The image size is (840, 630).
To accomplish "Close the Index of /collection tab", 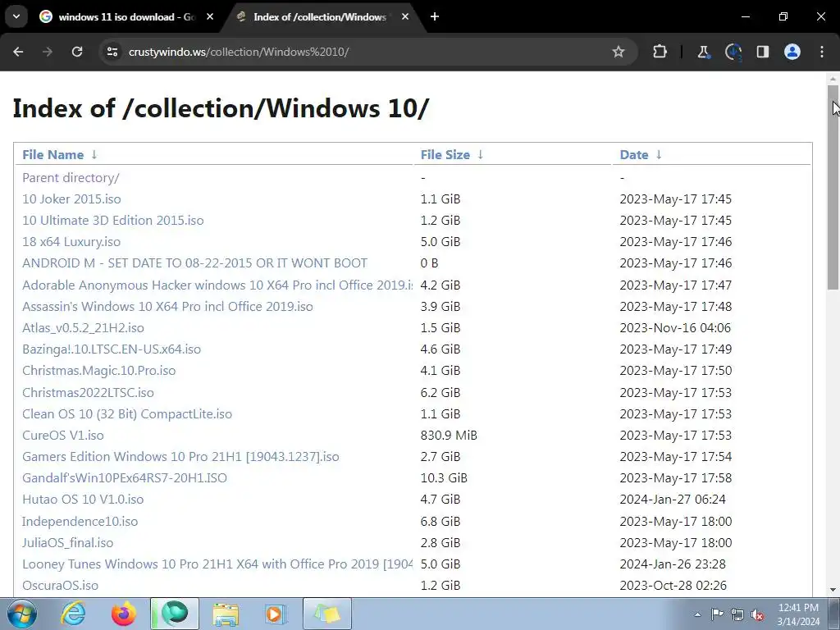I will tap(405, 16).
